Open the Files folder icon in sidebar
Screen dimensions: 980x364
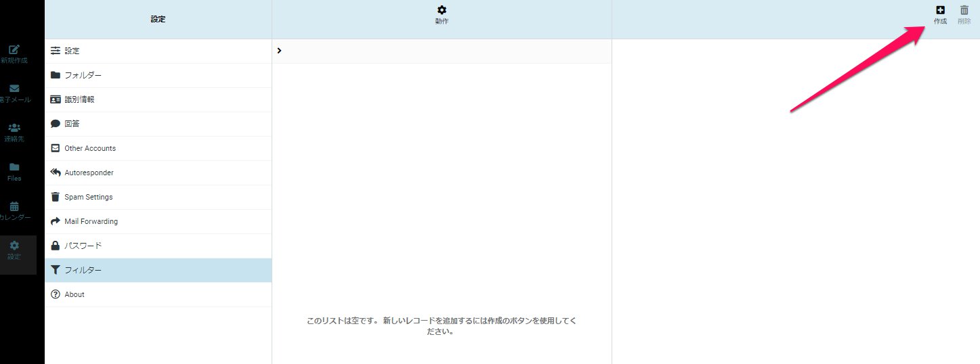(14, 167)
